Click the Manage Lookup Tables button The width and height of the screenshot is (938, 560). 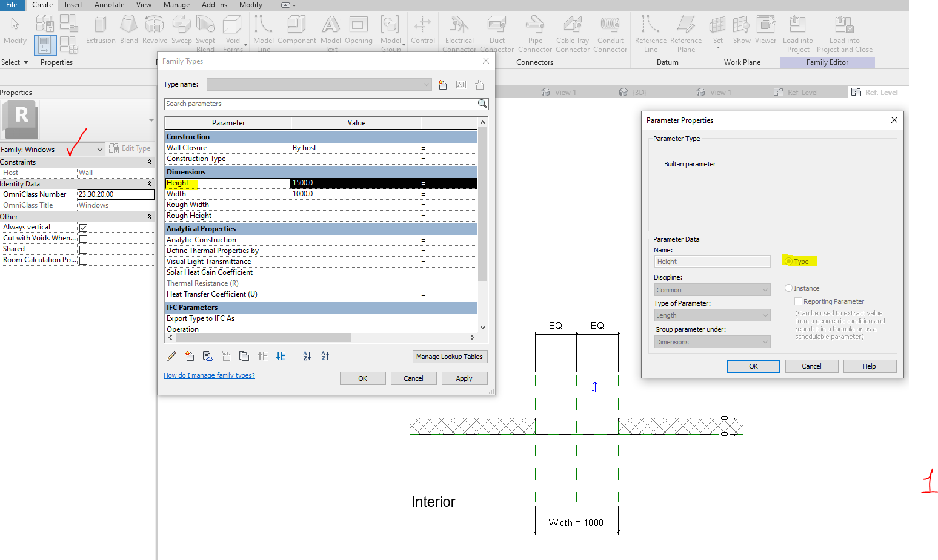(450, 357)
